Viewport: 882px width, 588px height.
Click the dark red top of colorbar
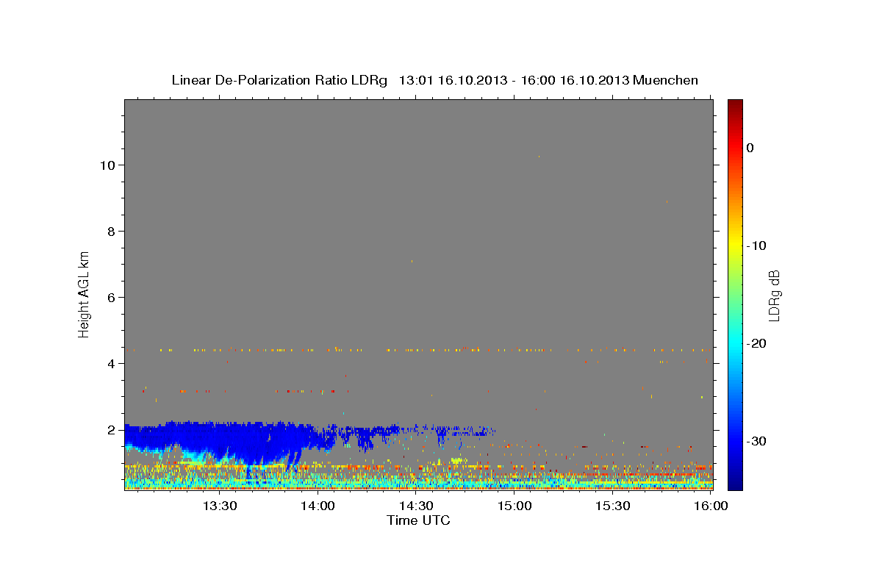735,104
